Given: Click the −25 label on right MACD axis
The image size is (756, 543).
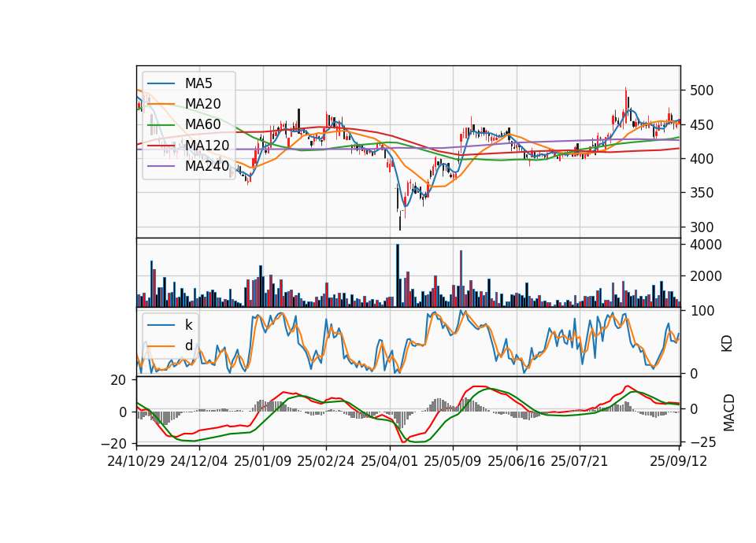Looking at the screenshot, I should pos(703,441).
